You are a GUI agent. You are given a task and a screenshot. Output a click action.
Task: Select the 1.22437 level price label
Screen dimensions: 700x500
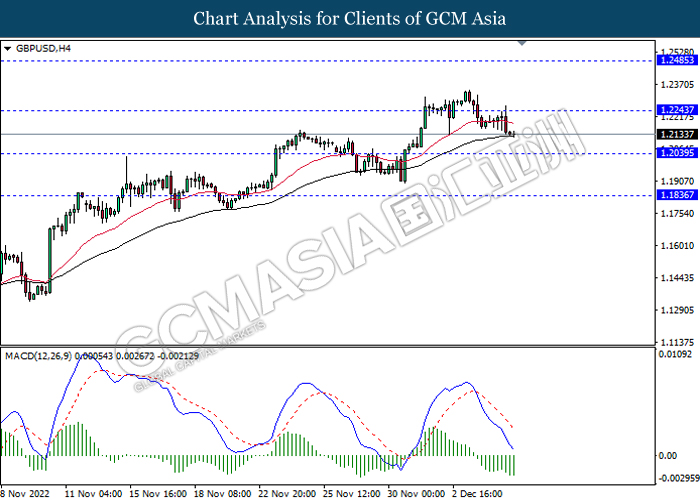[x=677, y=110]
